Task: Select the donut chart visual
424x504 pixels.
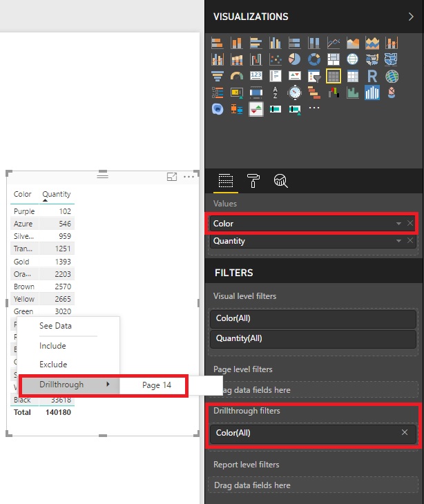Action: (x=314, y=59)
